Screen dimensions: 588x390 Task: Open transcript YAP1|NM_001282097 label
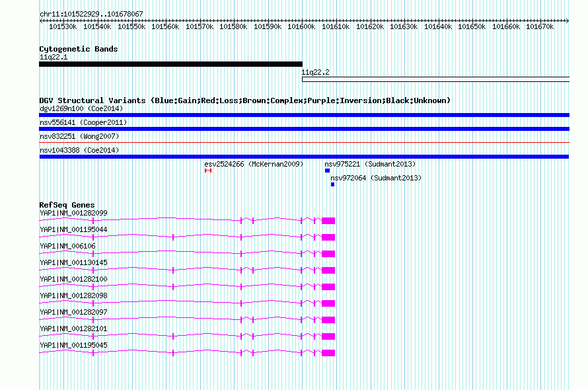coord(73,312)
